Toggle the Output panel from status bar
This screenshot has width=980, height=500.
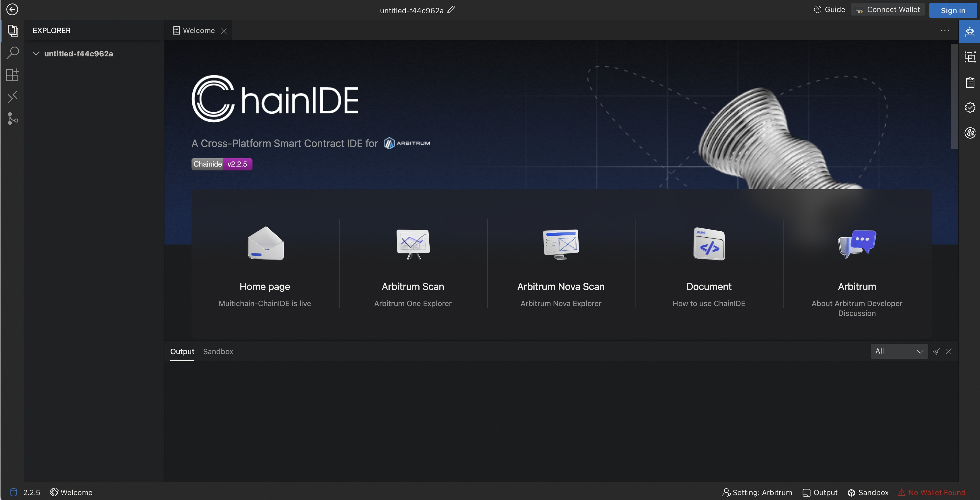click(820, 493)
